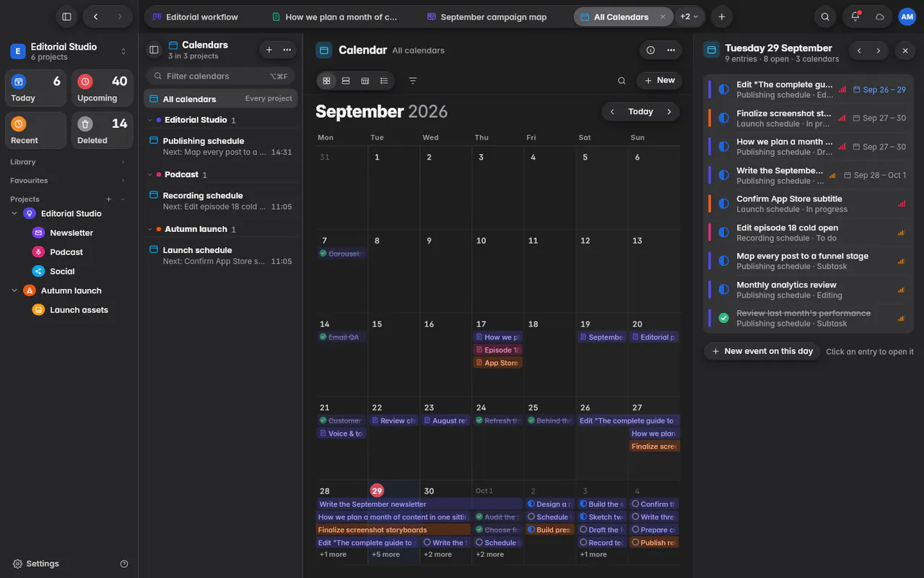Screen dimensions: 924x578
Task: Collapse the Autumn launch project tree
Action: click(x=14, y=290)
